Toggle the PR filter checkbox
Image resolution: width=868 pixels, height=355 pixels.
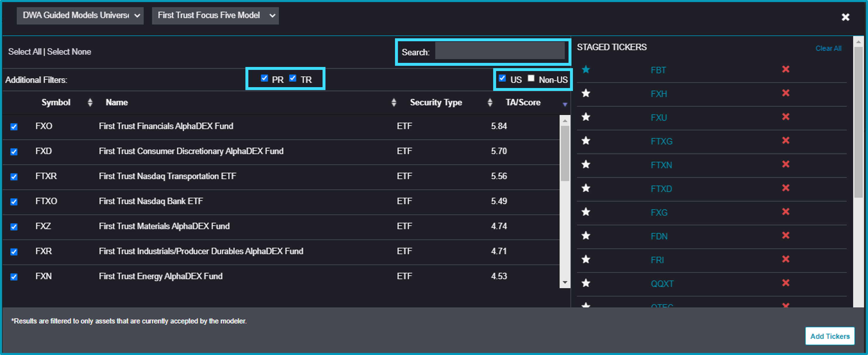[264, 78]
